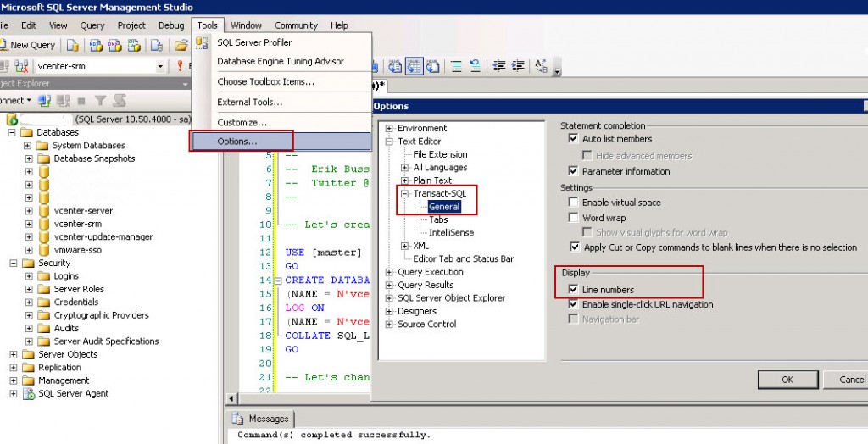Click the OK button in Options

(x=787, y=380)
